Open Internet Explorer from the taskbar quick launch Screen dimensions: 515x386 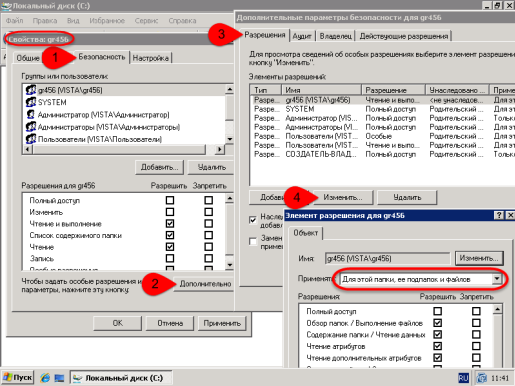click(x=45, y=378)
